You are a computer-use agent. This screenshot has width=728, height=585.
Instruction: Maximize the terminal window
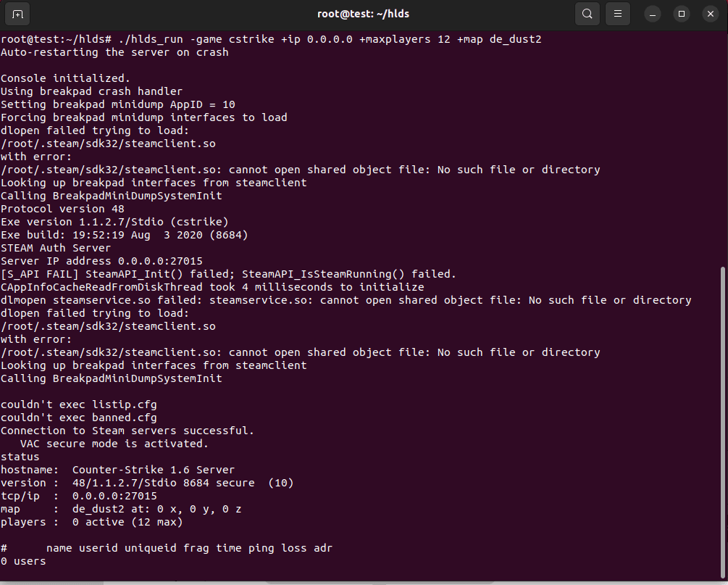681,14
